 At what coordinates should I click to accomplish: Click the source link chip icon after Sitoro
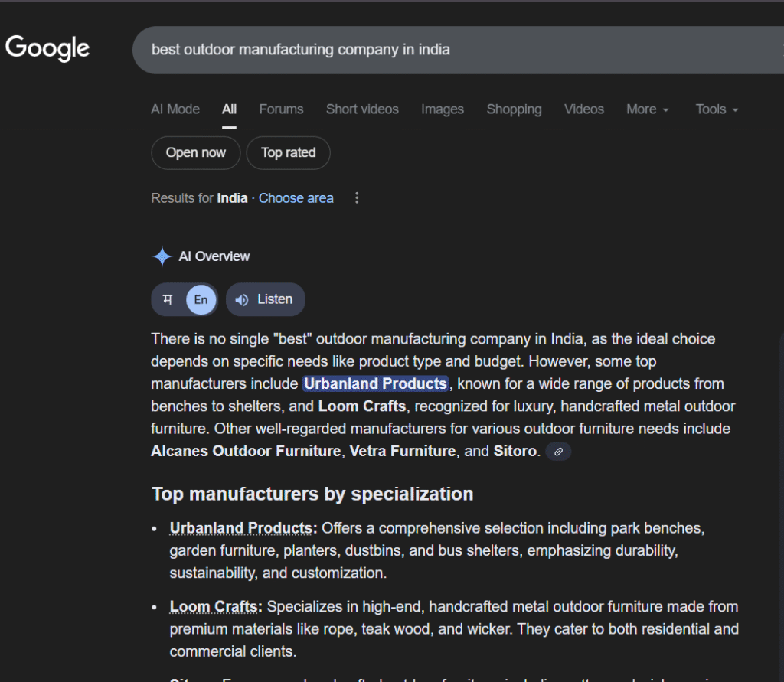click(558, 452)
